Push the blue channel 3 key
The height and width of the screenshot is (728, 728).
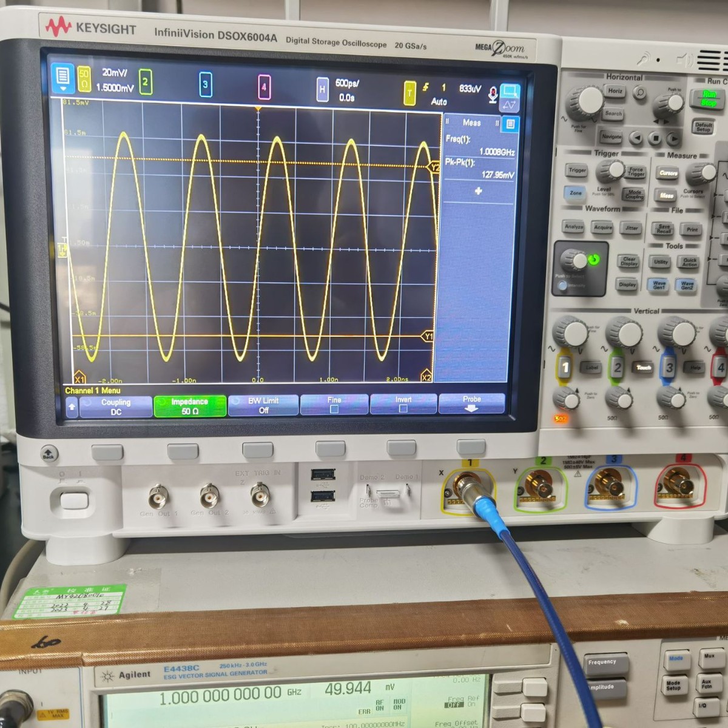pyautogui.click(x=669, y=368)
